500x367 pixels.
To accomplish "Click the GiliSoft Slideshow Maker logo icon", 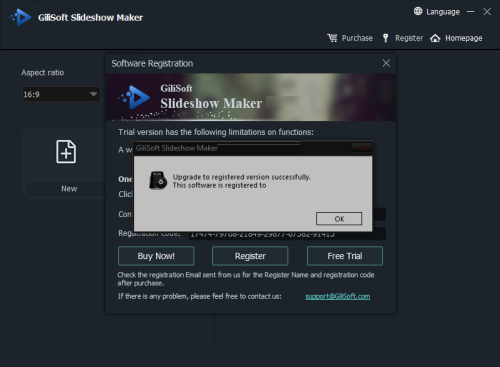I will coord(20,17).
